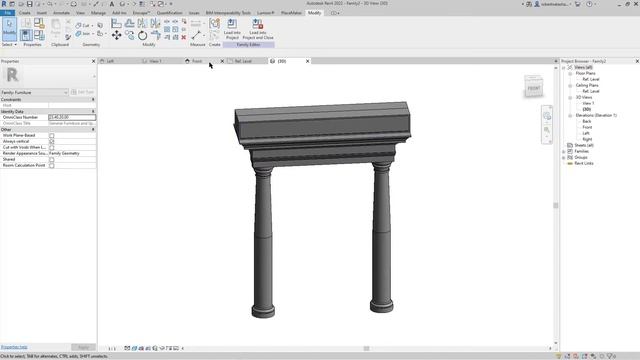Expand the Groups node in Project Browser
The height and width of the screenshot is (360, 640).
(564, 158)
